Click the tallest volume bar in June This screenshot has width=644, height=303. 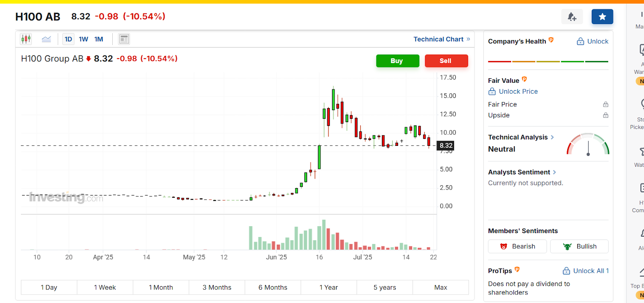[324, 235]
